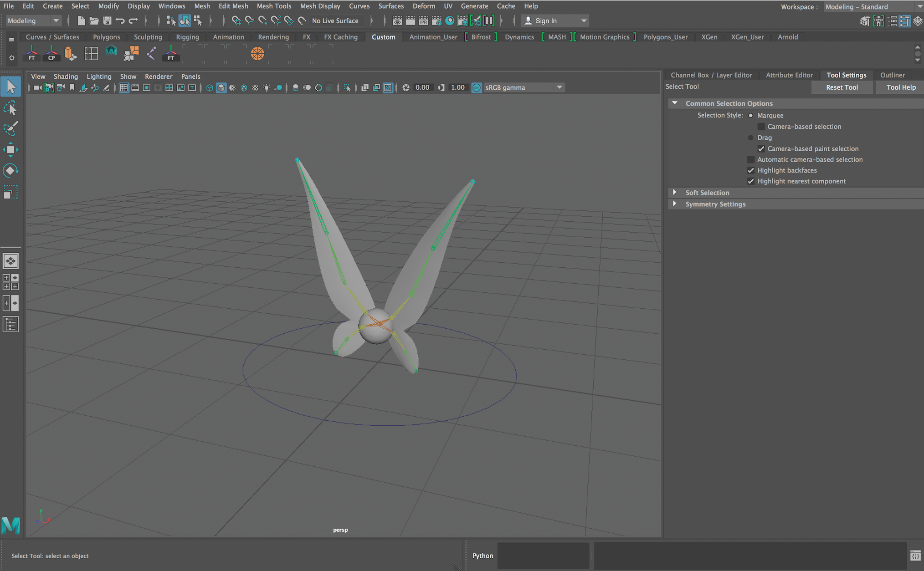Switch the Python command line language label
Screen dimensions: 924x571
click(x=483, y=556)
